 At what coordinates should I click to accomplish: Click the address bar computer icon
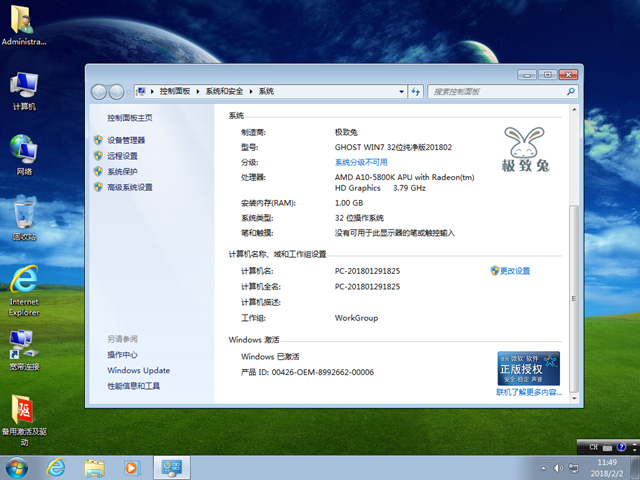pyautogui.click(x=141, y=91)
